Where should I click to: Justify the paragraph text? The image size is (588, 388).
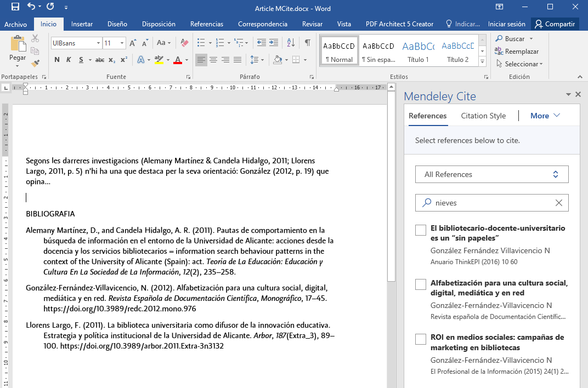click(x=238, y=60)
